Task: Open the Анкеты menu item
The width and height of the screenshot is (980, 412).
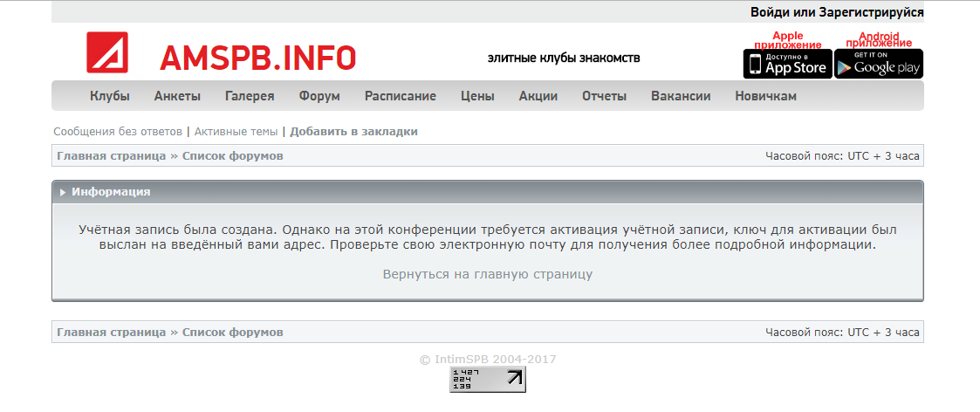Action: point(177,96)
